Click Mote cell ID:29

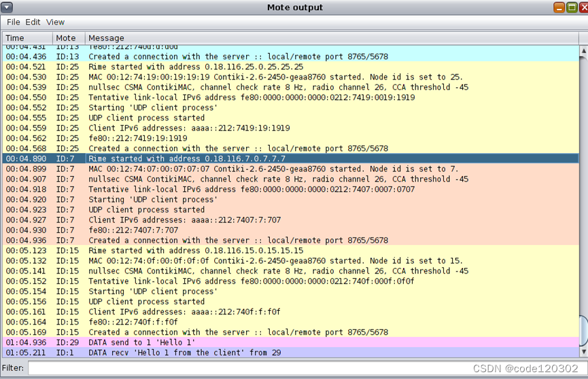(67, 342)
